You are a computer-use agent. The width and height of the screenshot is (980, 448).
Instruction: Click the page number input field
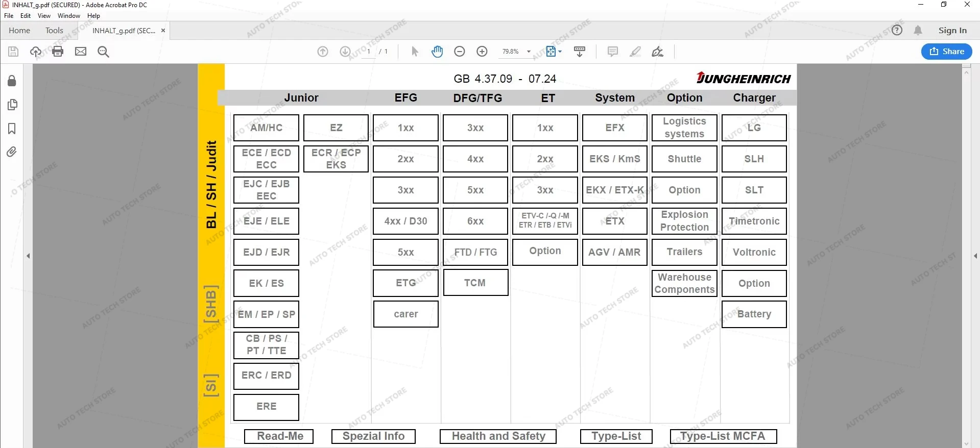click(368, 52)
